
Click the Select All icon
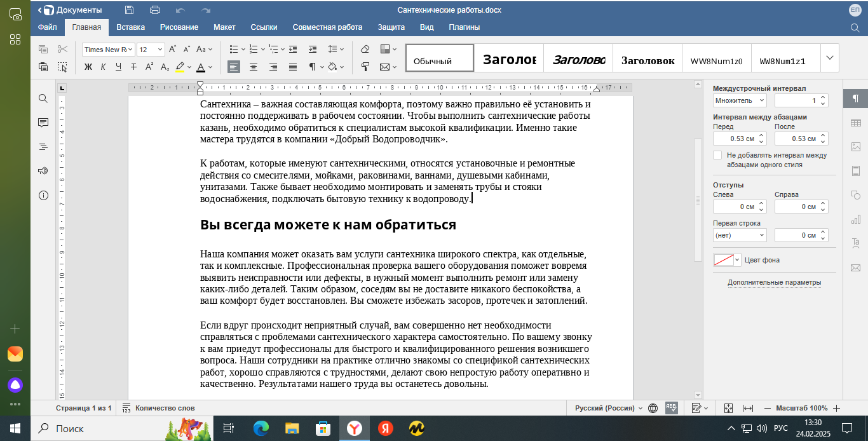62,67
